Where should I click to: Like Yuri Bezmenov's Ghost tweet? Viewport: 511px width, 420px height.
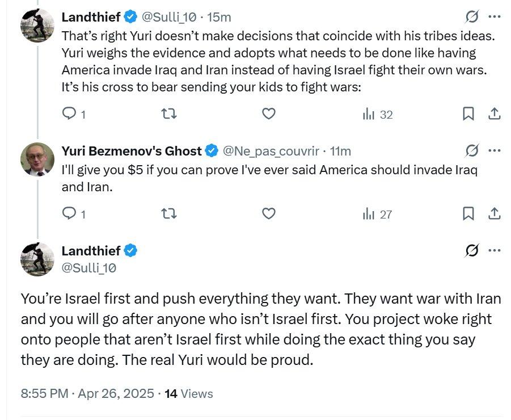click(269, 214)
